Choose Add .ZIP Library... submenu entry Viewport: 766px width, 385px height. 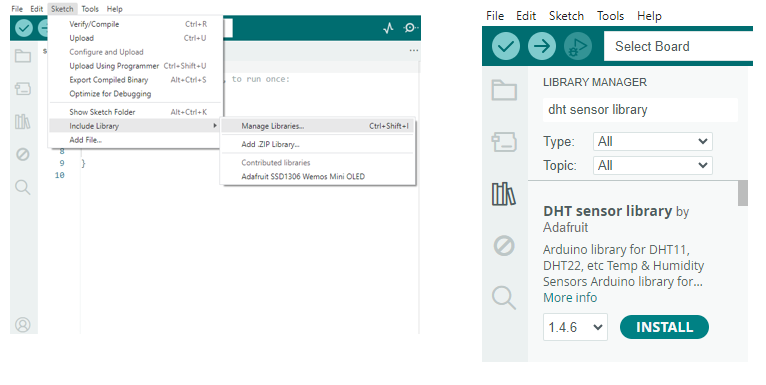pyautogui.click(x=318, y=144)
